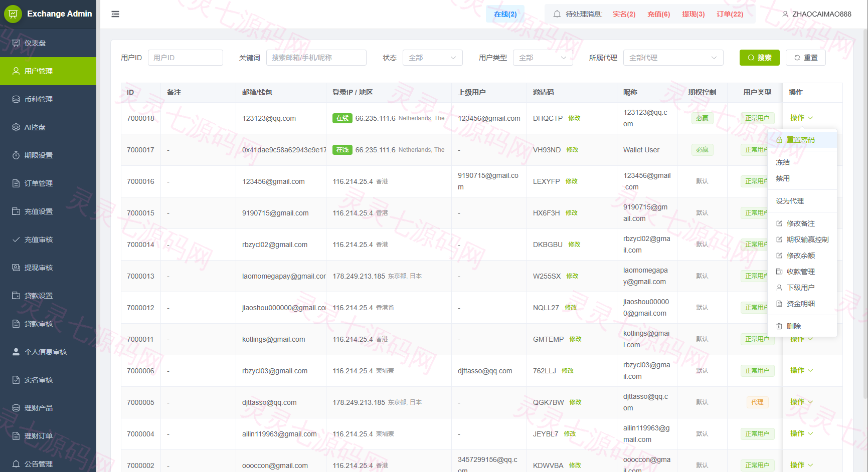Open 贷款设置 in the sidebar
The width and height of the screenshot is (868, 472).
[x=48, y=296]
